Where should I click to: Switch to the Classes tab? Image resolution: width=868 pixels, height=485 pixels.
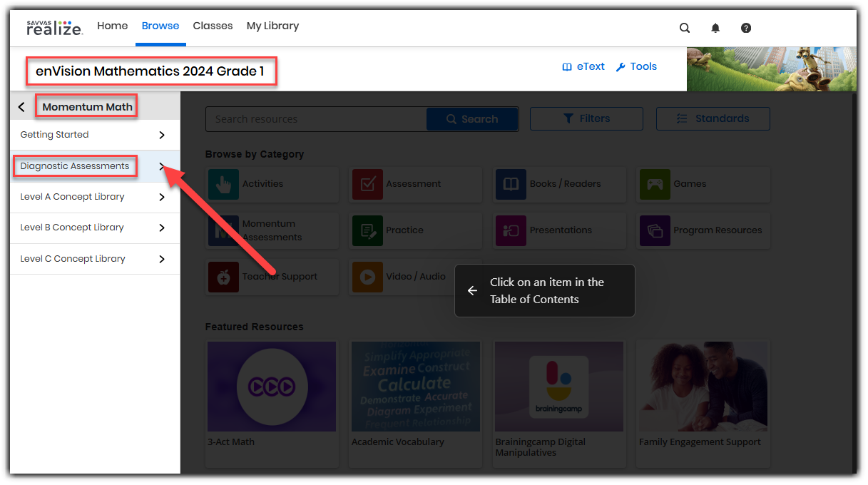213,26
